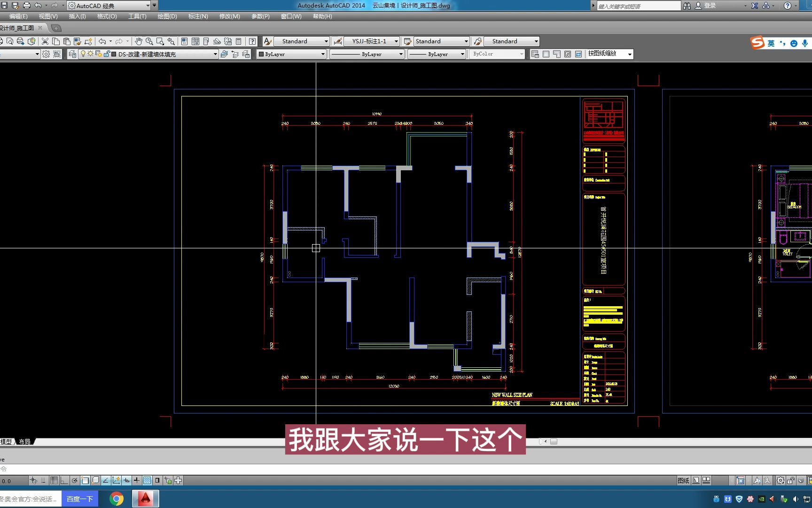812x508 pixels.
Task: Toggle Ortho mode in the status bar
Action: [64, 480]
